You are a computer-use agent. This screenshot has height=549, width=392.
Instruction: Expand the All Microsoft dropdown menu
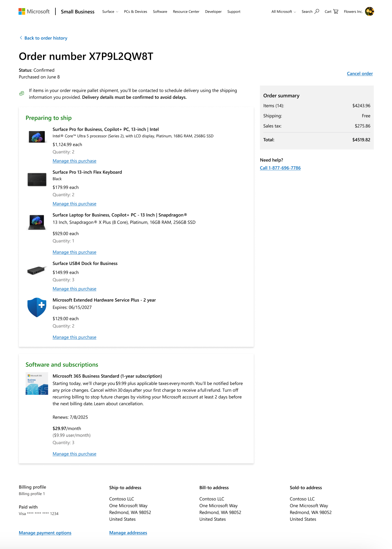[283, 12]
